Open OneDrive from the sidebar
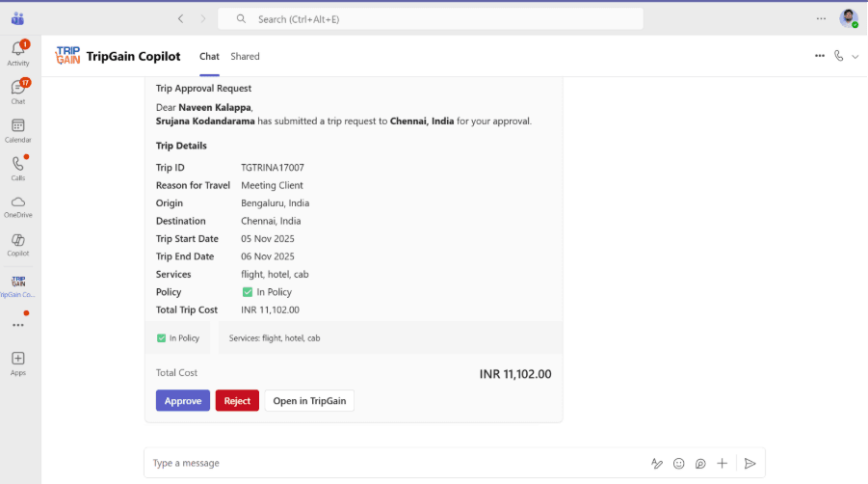 tap(18, 206)
